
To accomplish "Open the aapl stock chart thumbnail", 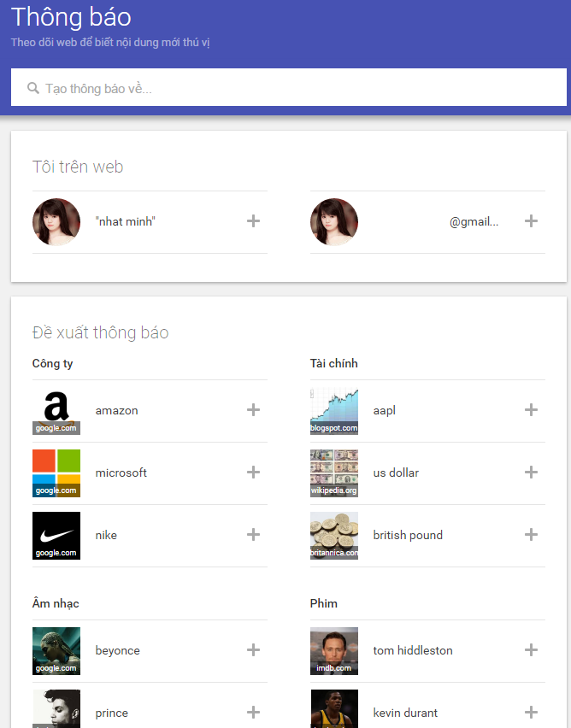I will [334, 411].
